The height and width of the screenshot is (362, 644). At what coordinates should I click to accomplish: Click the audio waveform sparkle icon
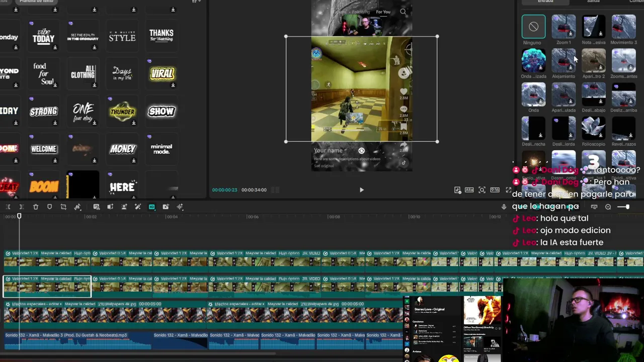180,207
